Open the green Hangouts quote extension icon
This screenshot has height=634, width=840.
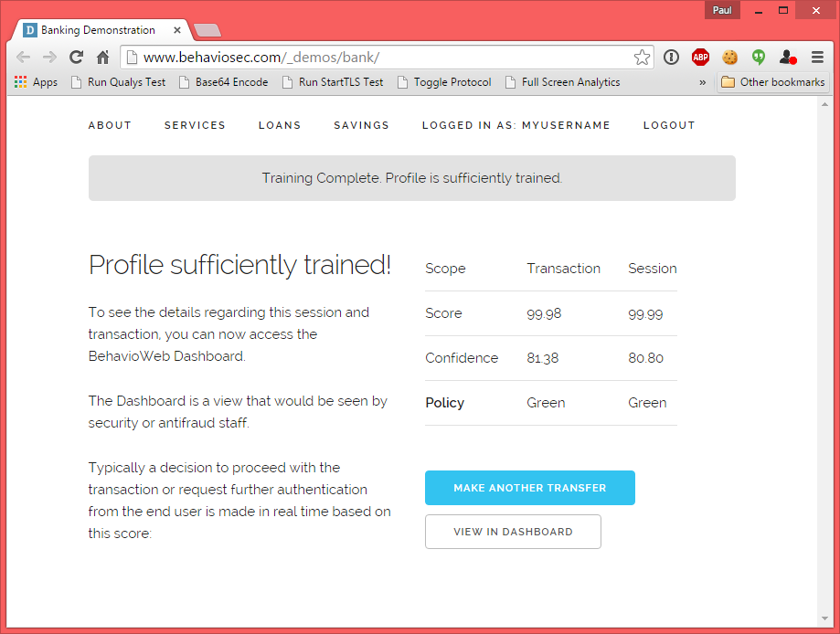(x=758, y=58)
